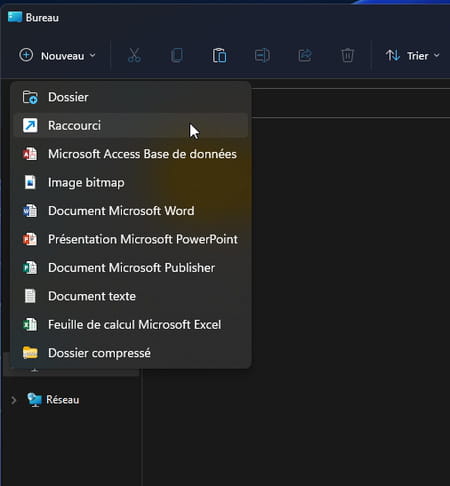450x486 pixels.
Task: Create a Microsoft Access Base de données
Action: (131, 154)
